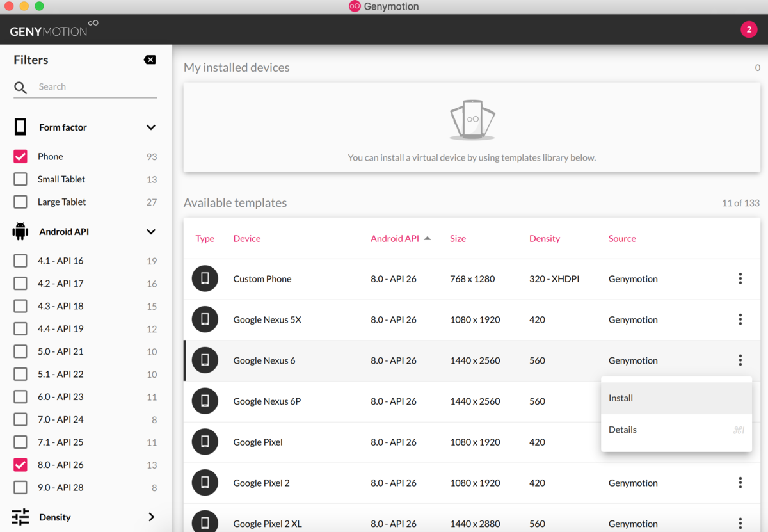This screenshot has height=532, width=768.
Task: Sort templates by Size column
Action: click(458, 238)
